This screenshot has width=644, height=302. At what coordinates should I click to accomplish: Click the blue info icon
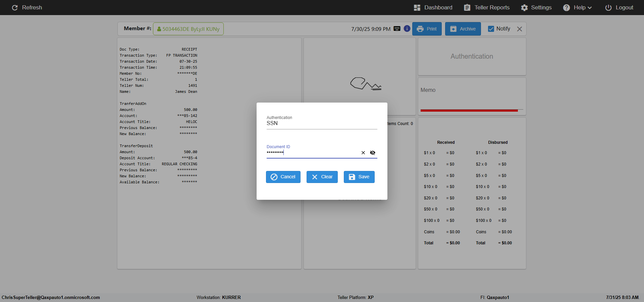point(407,28)
